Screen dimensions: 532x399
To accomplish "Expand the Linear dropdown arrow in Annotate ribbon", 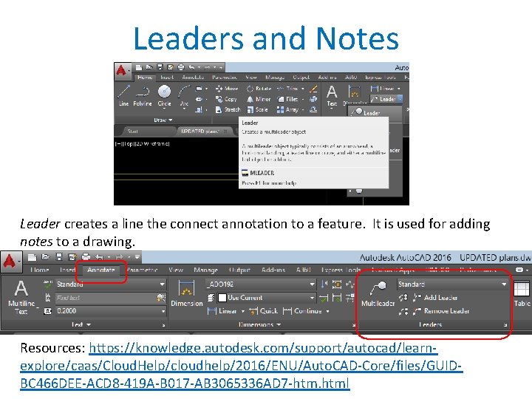I will [243, 311].
